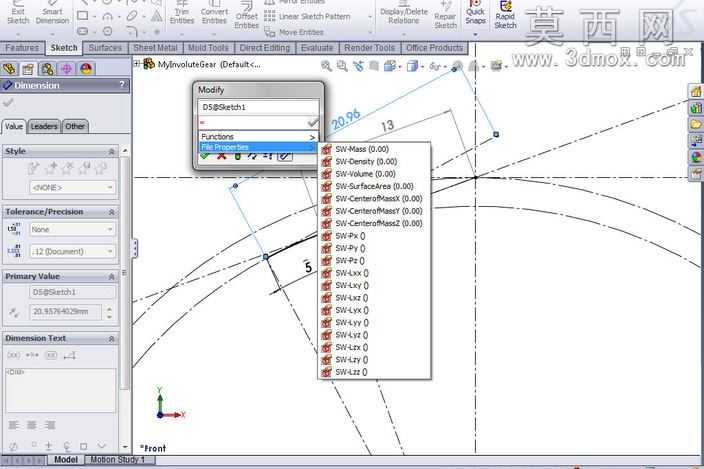
Task: Click the mark-for-drawing toggle in Modify dialog
Action: point(285,156)
